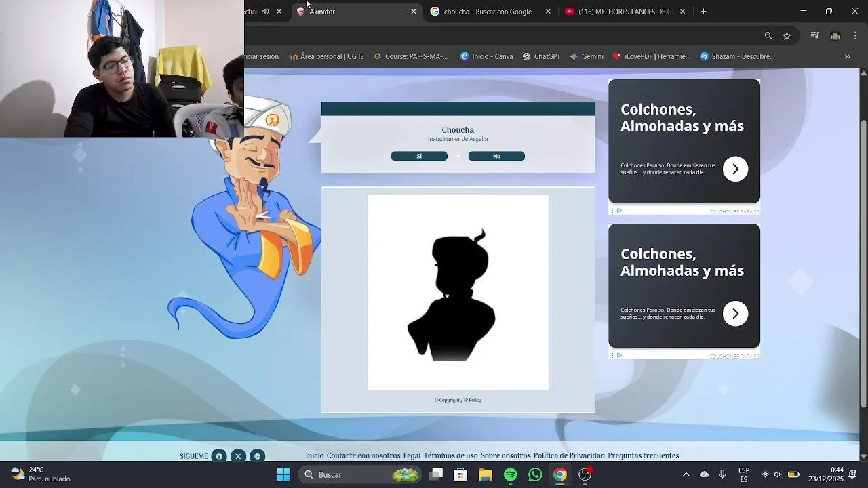Image resolution: width=868 pixels, height=488 pixels.
Task: Open the battery status tray icon
Action: (793, 474)
